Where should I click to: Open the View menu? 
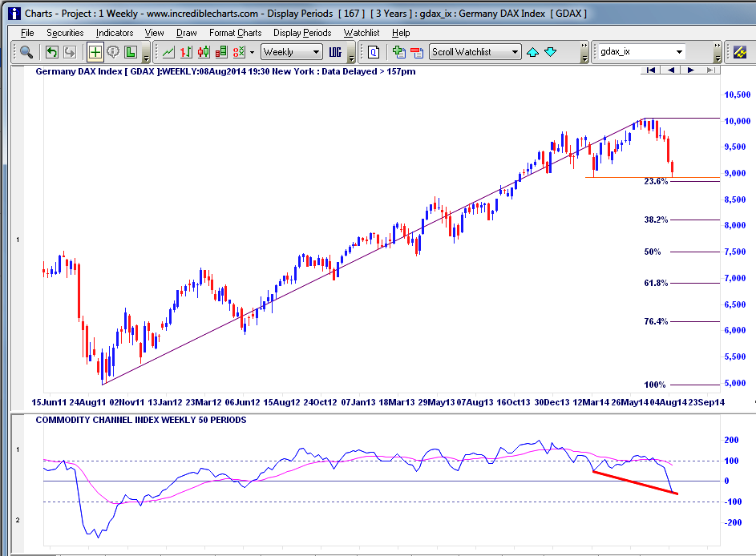pos(154,33)
